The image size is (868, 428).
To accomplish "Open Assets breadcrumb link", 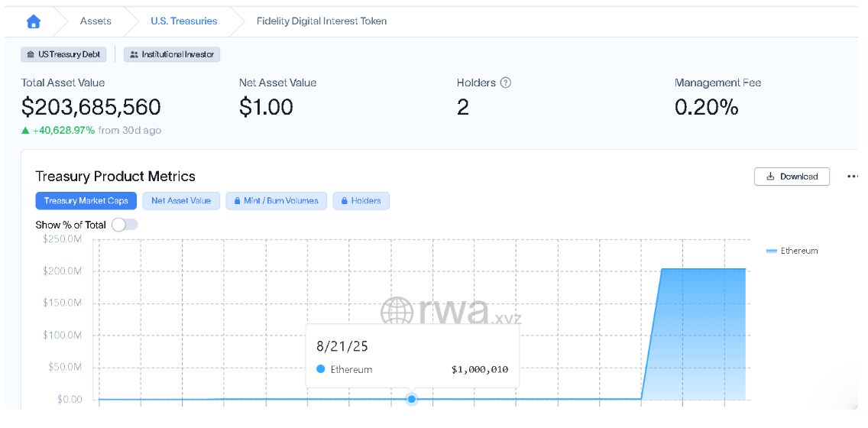I will (96, 21).
